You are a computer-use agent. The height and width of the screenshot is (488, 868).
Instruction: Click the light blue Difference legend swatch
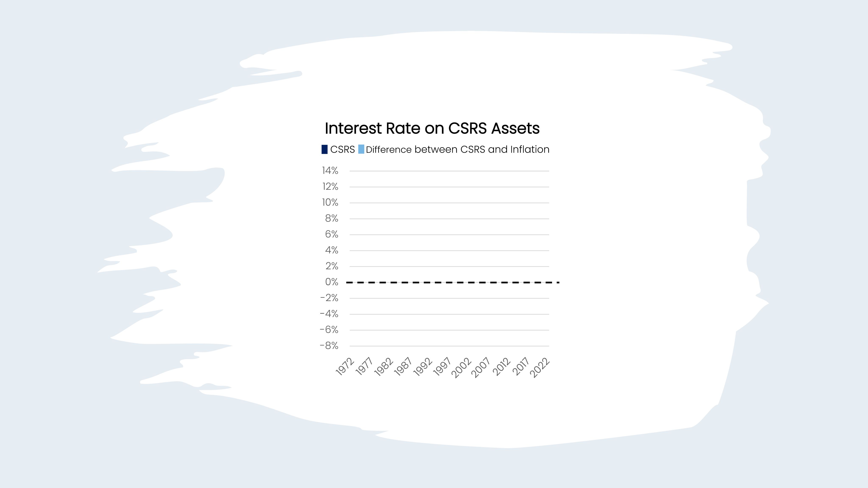(x=361, y=149)
